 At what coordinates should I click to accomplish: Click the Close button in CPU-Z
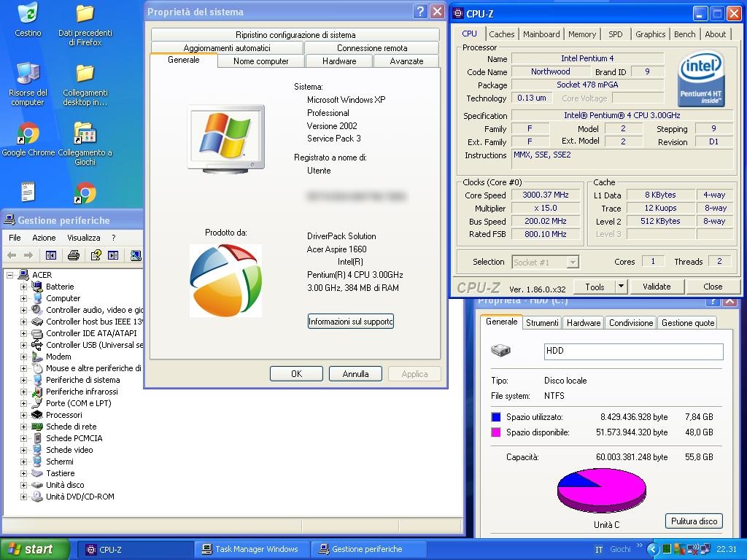click(713, 287)
